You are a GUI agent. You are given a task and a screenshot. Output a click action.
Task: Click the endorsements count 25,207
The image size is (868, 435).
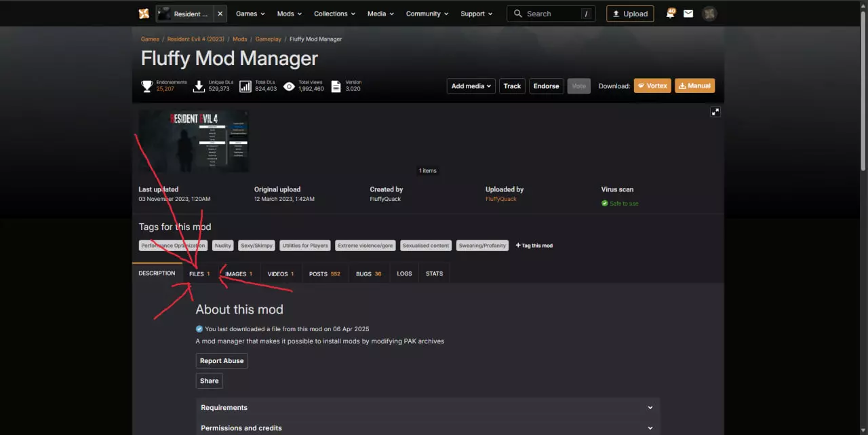pos(165,89)
